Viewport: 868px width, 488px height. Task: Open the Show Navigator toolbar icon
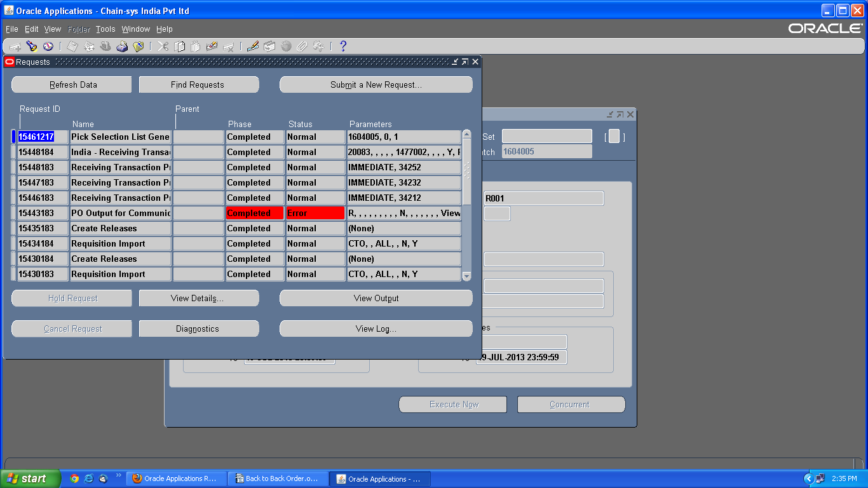point(48,46)
